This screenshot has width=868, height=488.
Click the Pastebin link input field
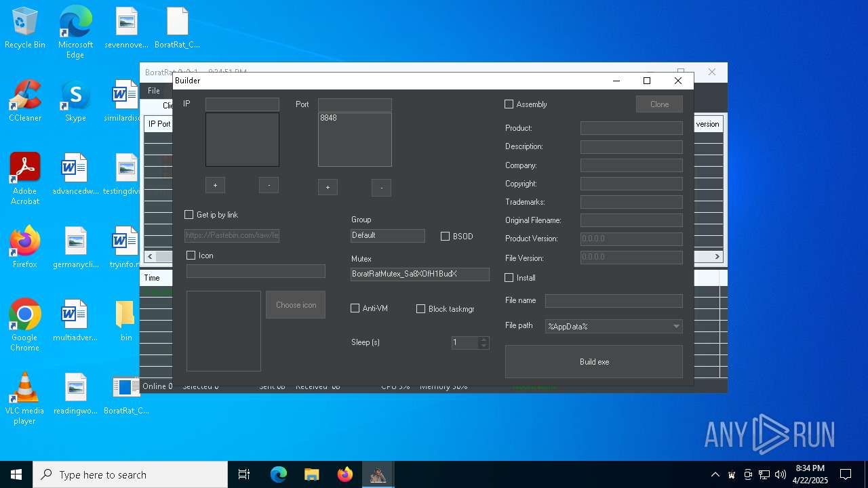(232, 236)
